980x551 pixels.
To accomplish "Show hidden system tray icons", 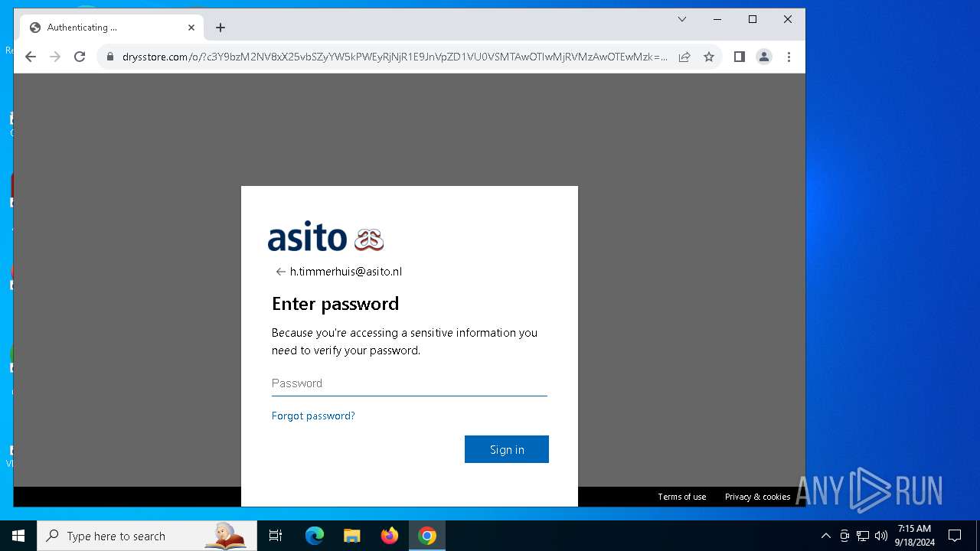I will coord(825,536).
